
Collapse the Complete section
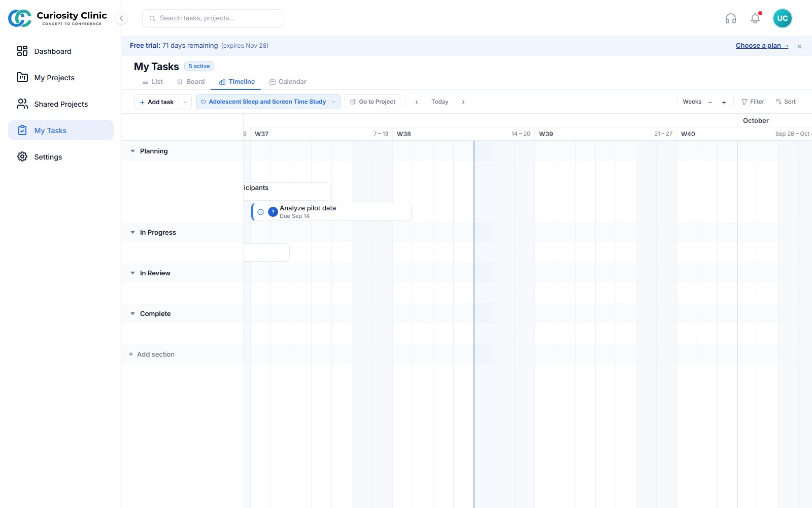coord(133,313)
